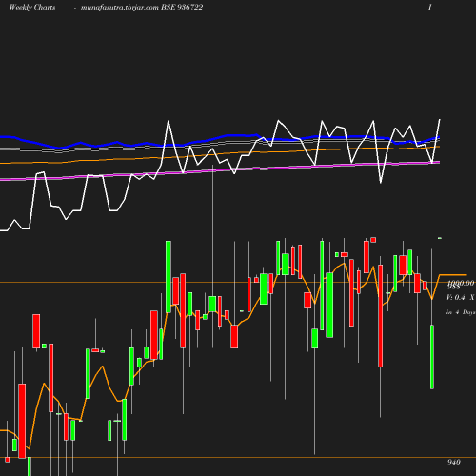Click the "1000.00" price level label
Screen dimensions: 476x476
(461, 282)
